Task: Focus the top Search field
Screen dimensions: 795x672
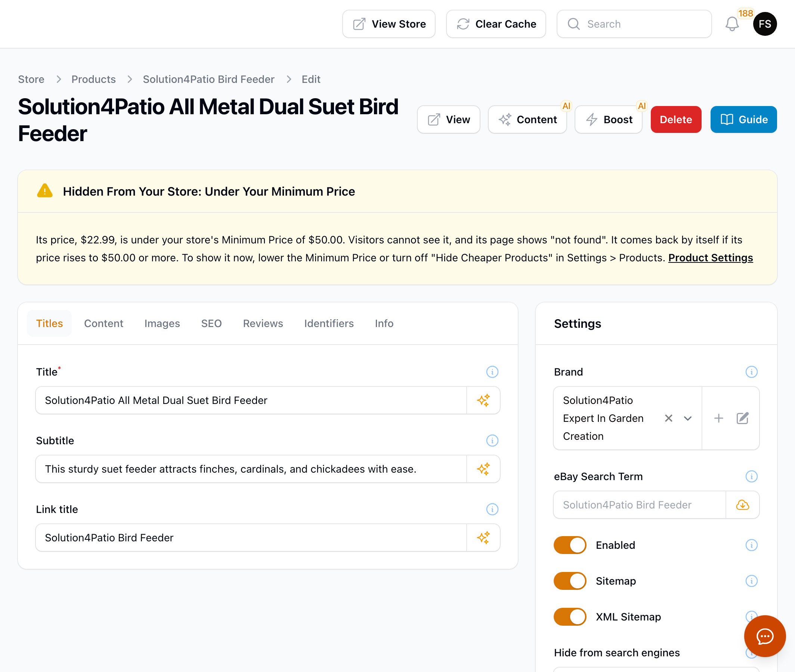Action: pyautogui.click(x=634, y=24)
